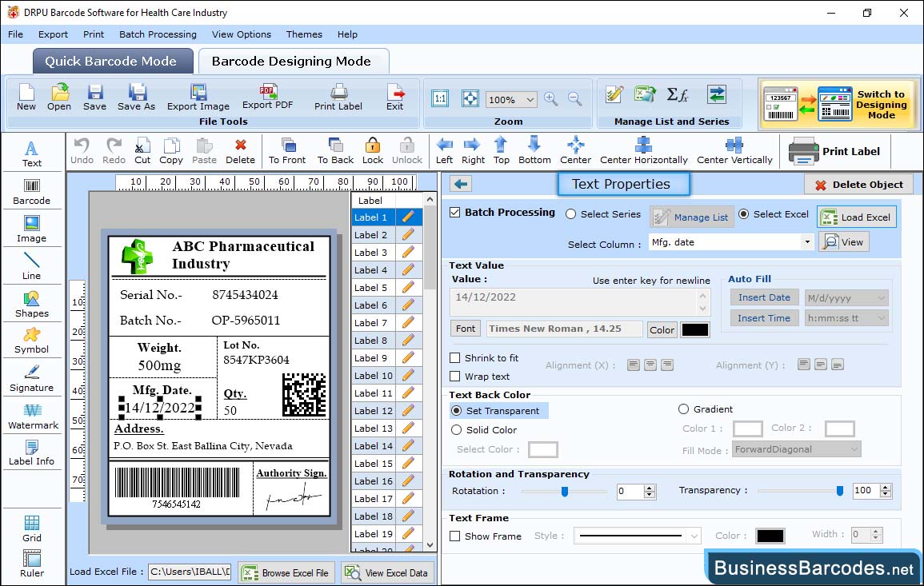The width and height of the screenshot is (924, 586).
Task: Open the formula series icon
Action: pyautogui.click(x=677, y=95)
